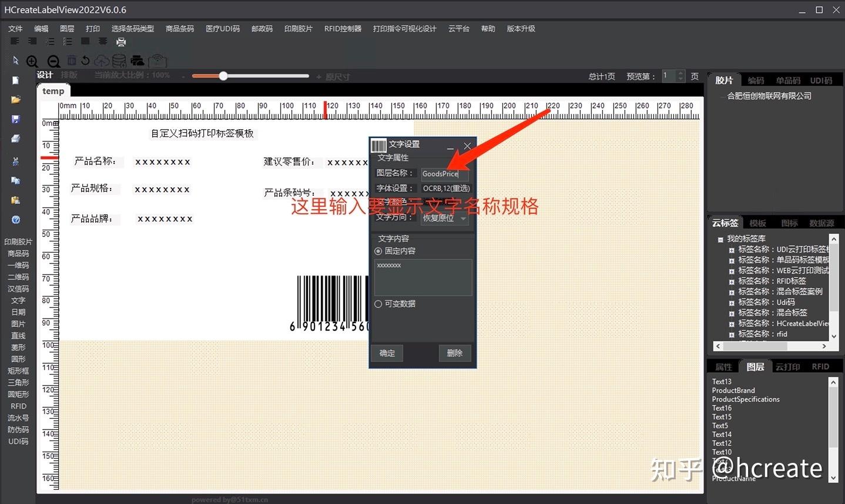Click the 确定 confirm button
Screen dimensions: 845x504
387,352
